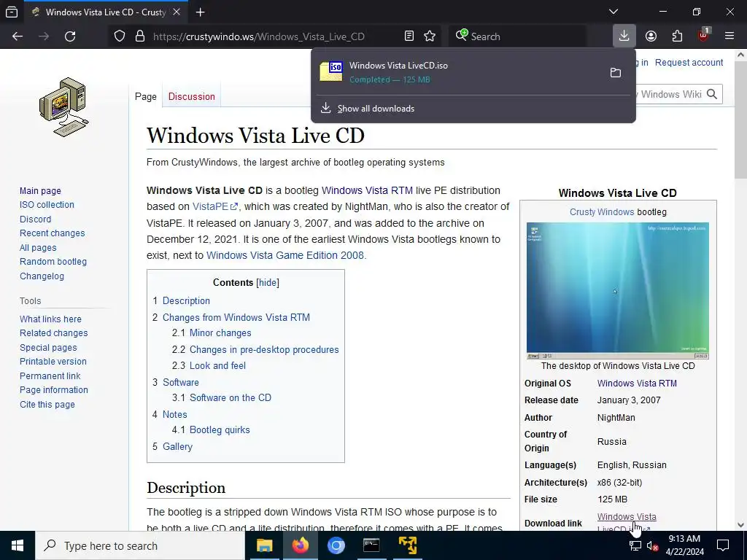Screen dimensions: 747x560
Task: Open Related changes tool
Action: (54, 333)
